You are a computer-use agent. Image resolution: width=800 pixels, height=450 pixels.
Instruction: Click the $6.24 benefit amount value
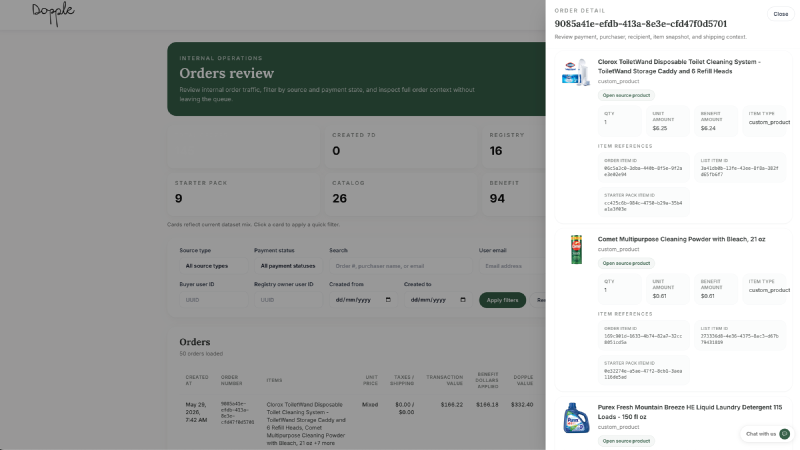point(708,128)
